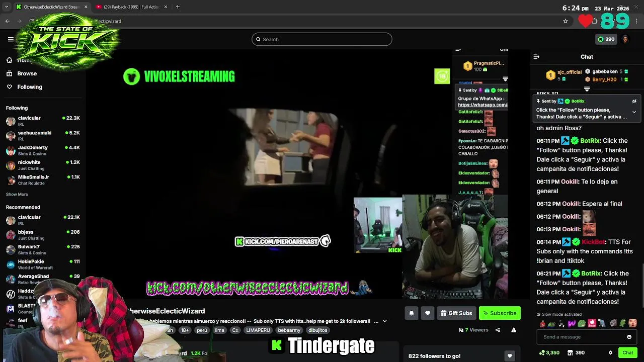Open the 7 Viewers list

pyautogui.click(x=473, y=330)
